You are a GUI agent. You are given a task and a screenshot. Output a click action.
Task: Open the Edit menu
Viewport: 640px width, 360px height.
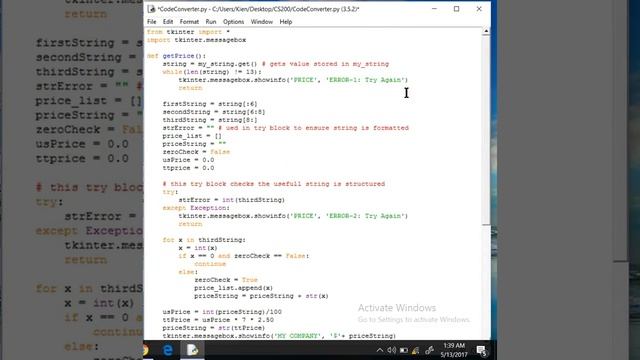(x=168, y=22)
